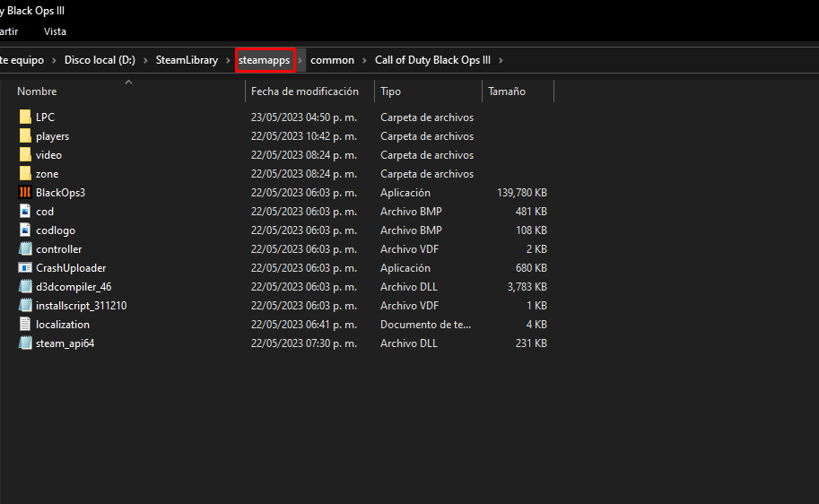Select the file name installscript_311210
The width and height of the screenshot is (819, 504).
[x=82, y=306]
